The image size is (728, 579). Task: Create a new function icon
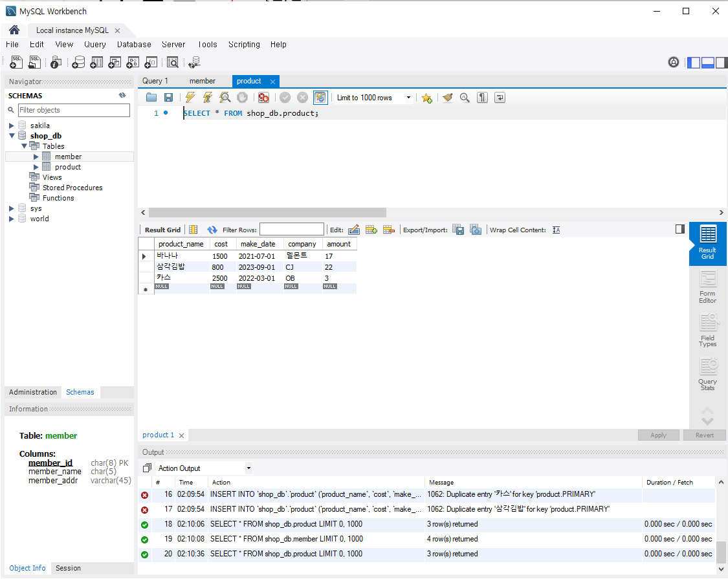[151, 61]
